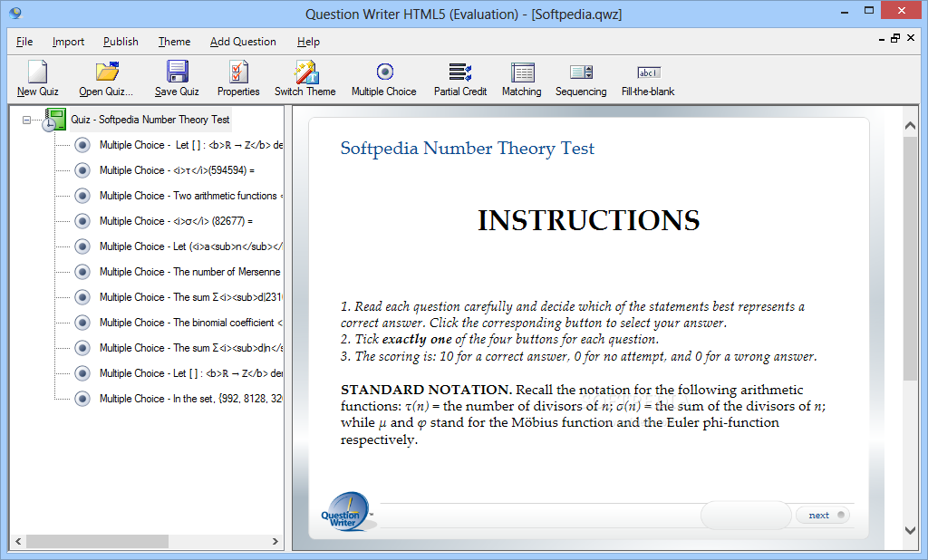Screen dimensions: 928x560
Task: Click the Switch Theme wand icon
Action: click(306, 72)
